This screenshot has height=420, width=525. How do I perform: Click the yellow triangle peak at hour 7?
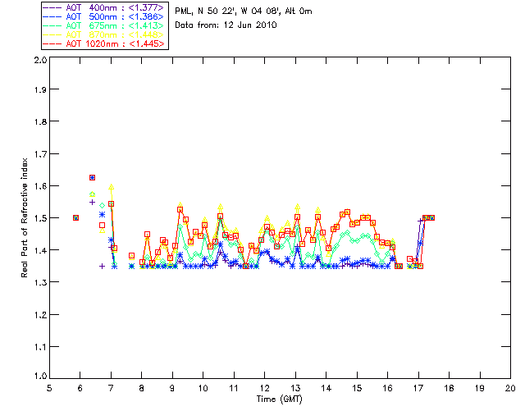(112, 187)
